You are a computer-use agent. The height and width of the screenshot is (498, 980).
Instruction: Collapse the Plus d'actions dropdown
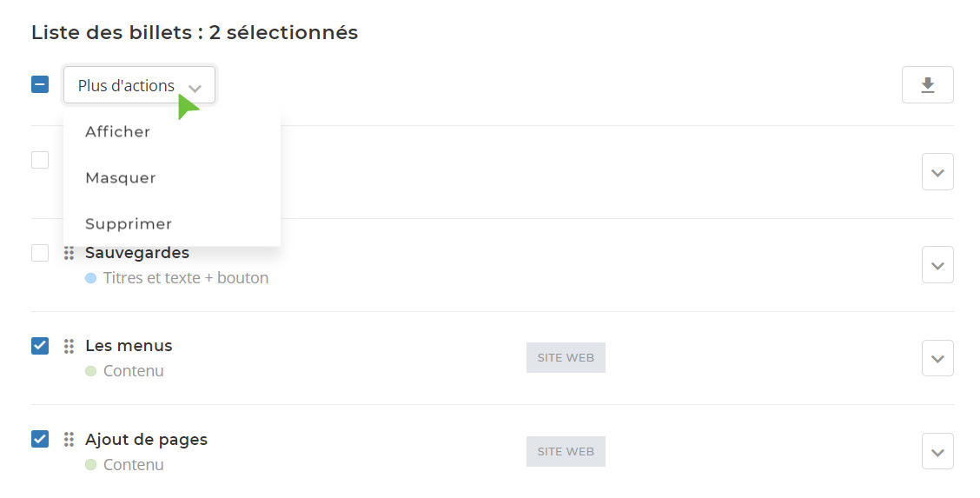click(139, 85)
